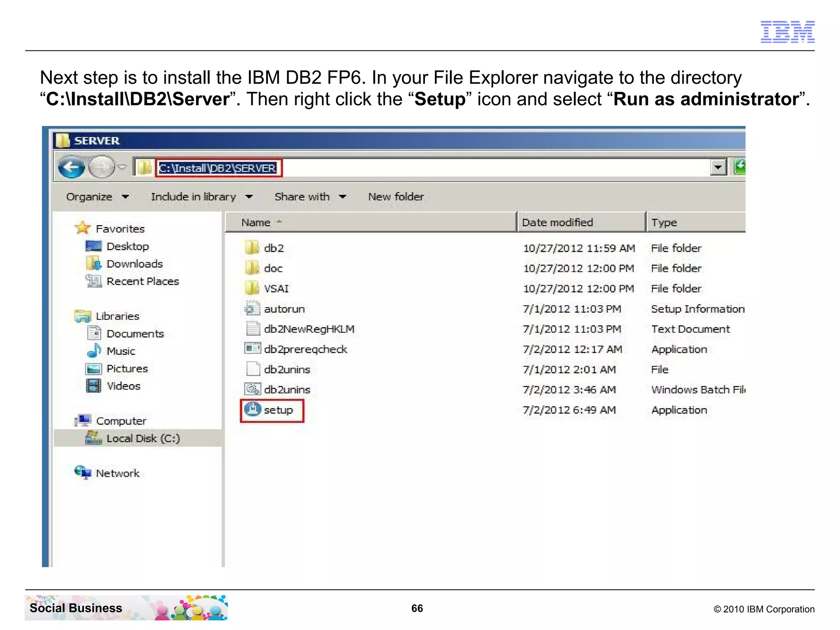Select the db2prereqcheck application

click(306, 349)
